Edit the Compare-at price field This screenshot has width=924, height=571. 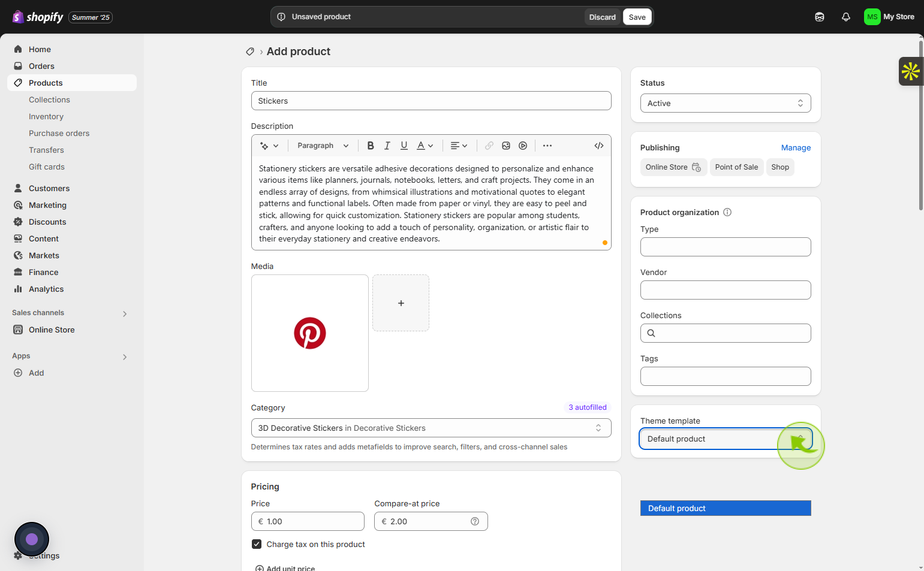(x=431, y=521)
